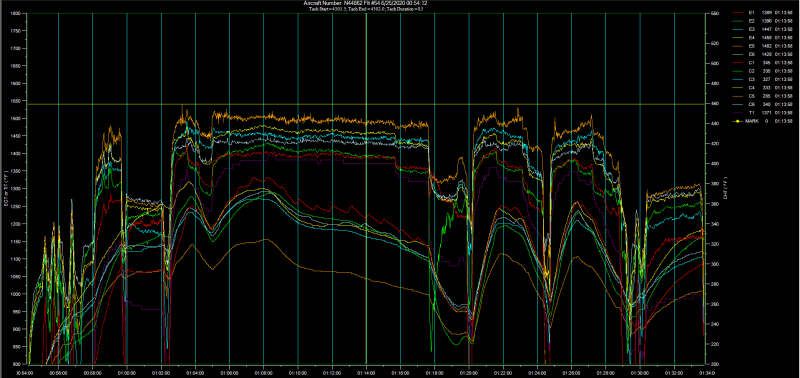The width and height of the screenshot is (800, 378).
Task: Select the C5 legend label
Action: tap(752, 96)
